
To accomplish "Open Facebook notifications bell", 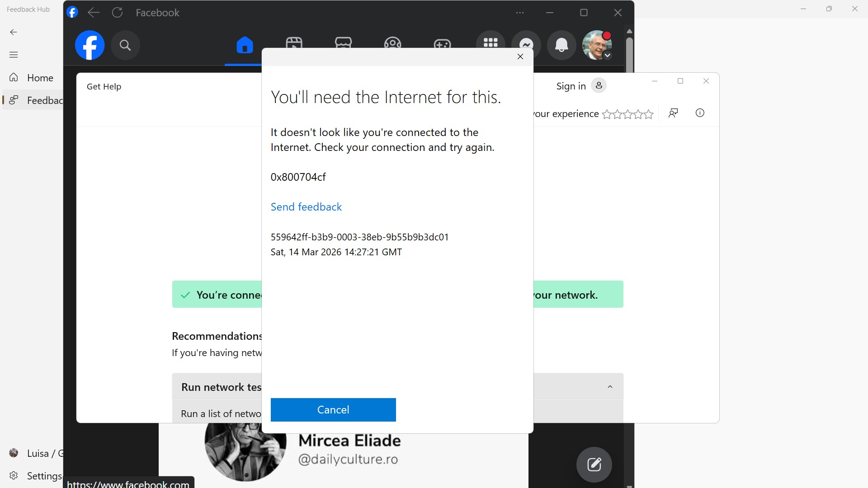I will (x=561, y=45).
